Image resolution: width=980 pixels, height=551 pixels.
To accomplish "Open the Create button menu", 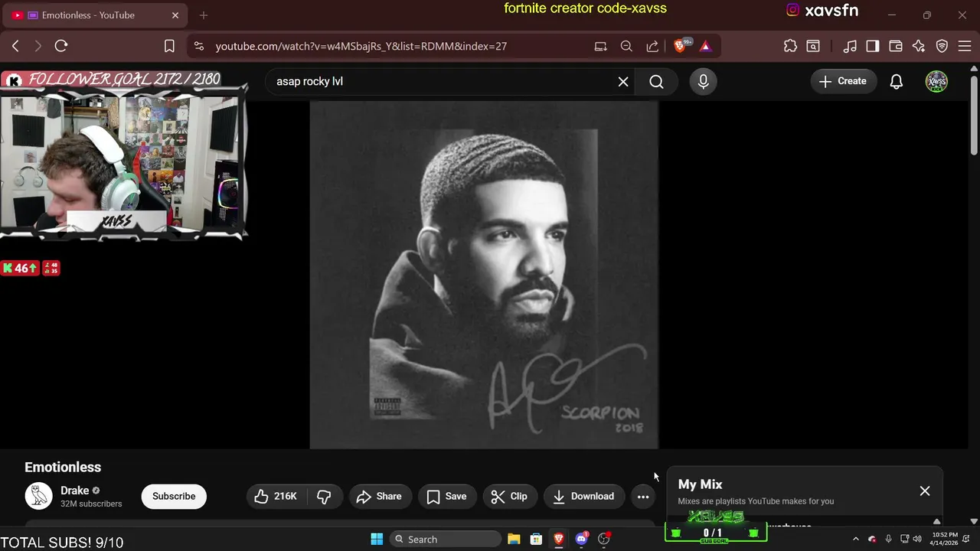I will 843,81.
